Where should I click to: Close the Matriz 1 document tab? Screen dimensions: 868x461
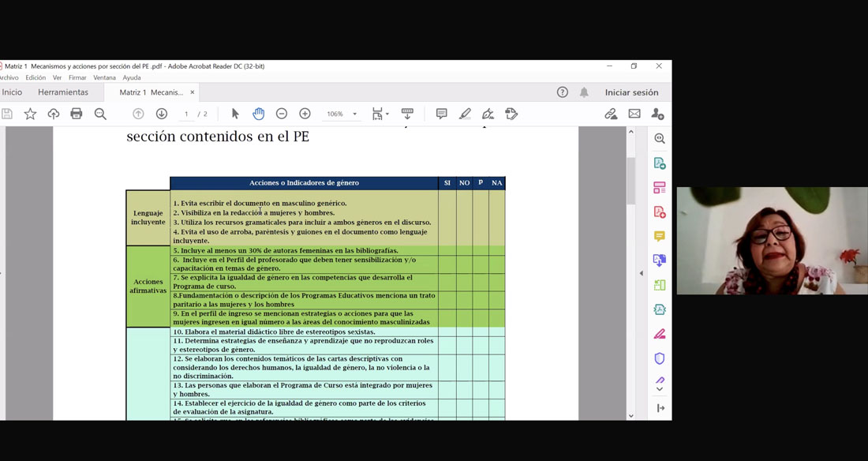[192, 92]
